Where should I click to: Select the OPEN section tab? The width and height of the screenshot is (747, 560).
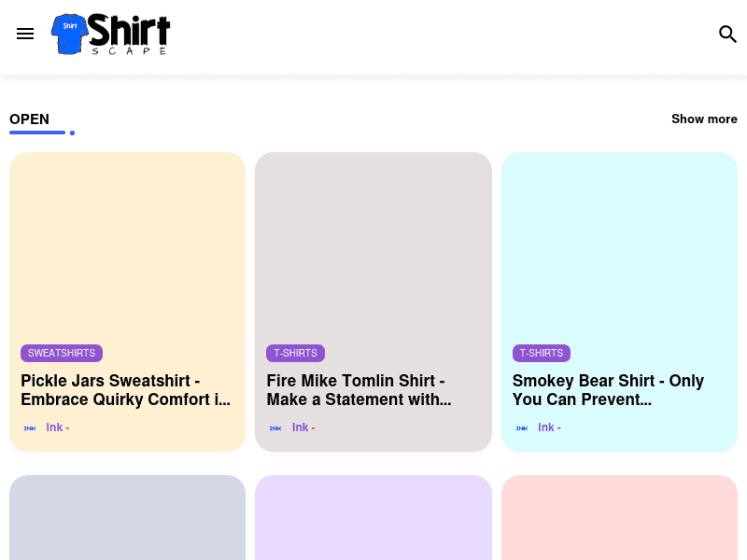tap(29, 119)
